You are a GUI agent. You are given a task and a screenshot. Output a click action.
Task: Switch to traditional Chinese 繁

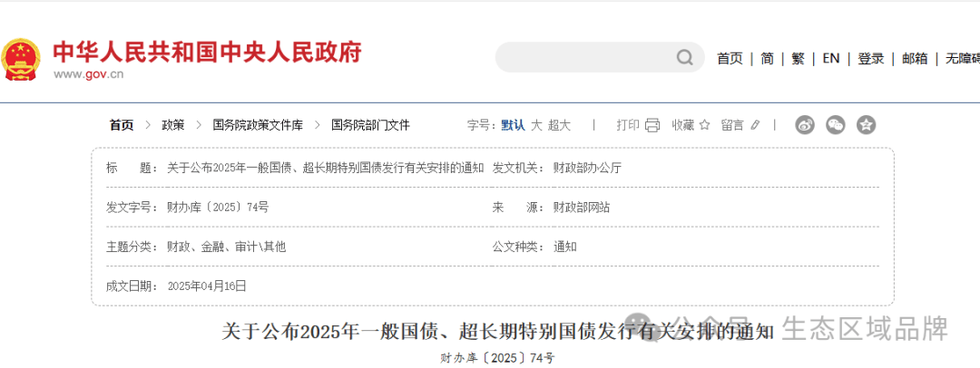798,59
